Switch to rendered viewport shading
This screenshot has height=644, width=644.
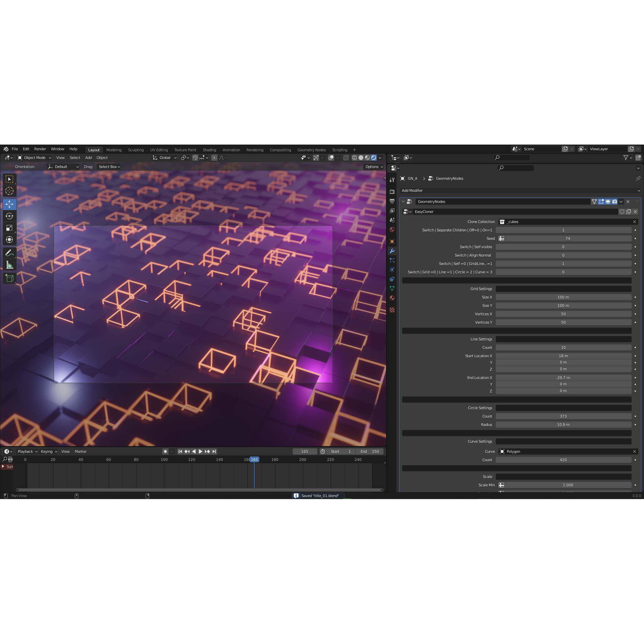(373, 158)
